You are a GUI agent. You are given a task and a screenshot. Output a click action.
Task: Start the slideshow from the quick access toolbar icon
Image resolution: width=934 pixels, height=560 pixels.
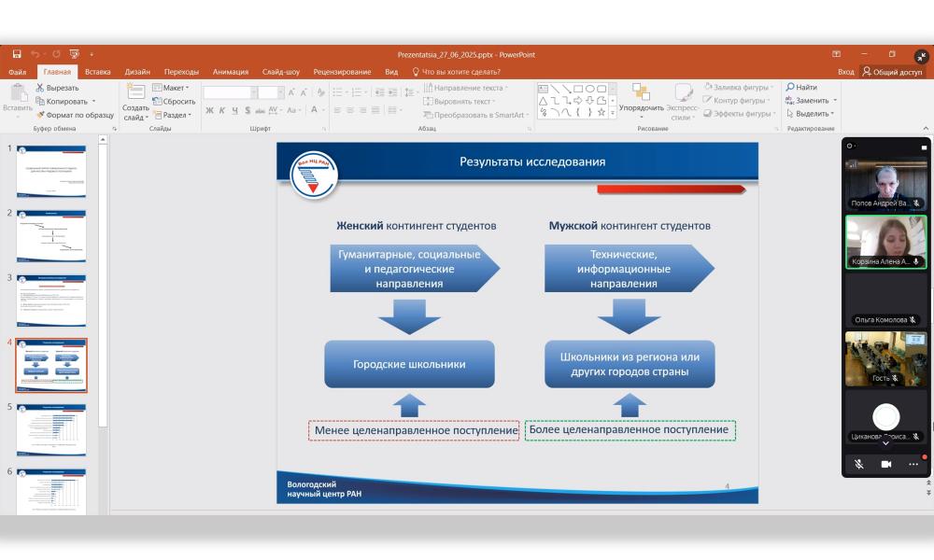[75, 54]
